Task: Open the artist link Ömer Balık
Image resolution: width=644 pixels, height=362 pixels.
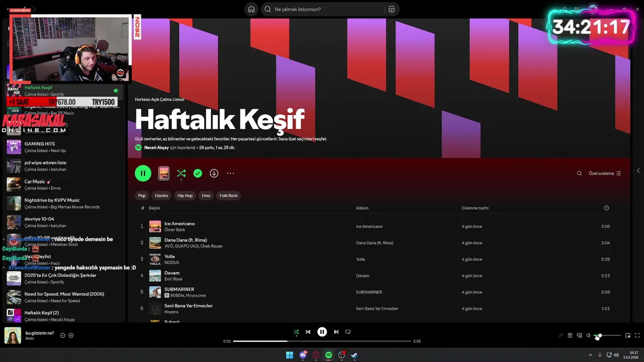Action: [x=175, y=230]
